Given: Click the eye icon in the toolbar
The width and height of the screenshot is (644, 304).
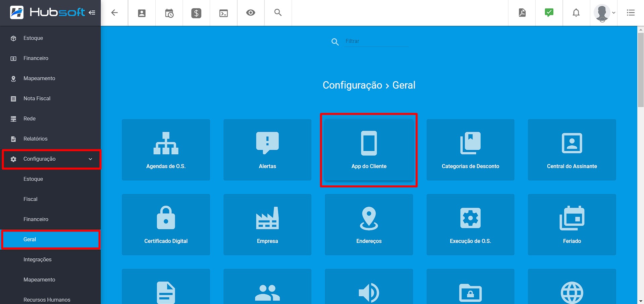Looking at the screenshot, I should coord(251,13).
